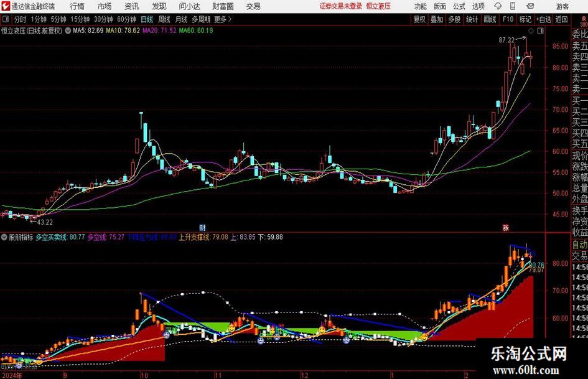Click the MA60: 60.19 label
Screen dimensions: 588x379
(x=196, y=30)
